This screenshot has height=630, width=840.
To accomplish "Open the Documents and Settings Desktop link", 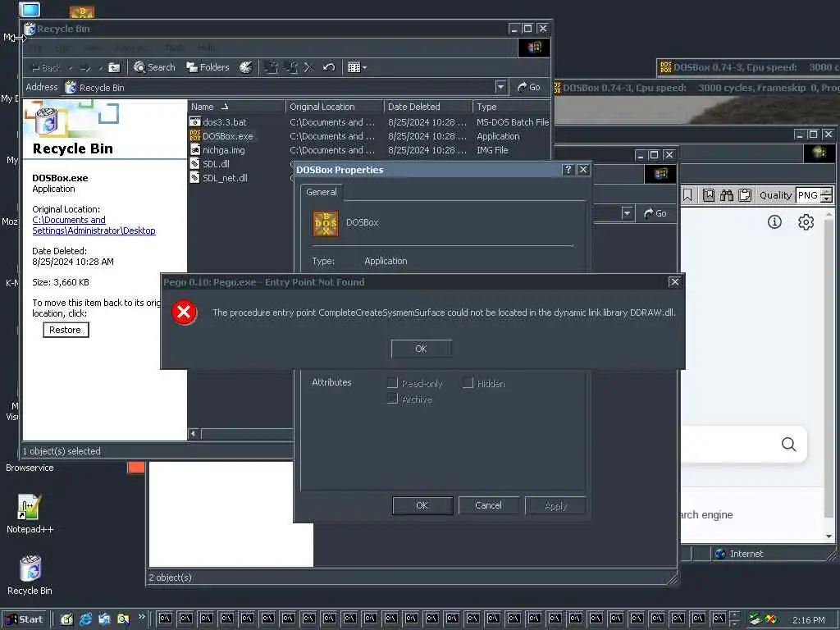I will pyautogui.click(x=94, y=226).
